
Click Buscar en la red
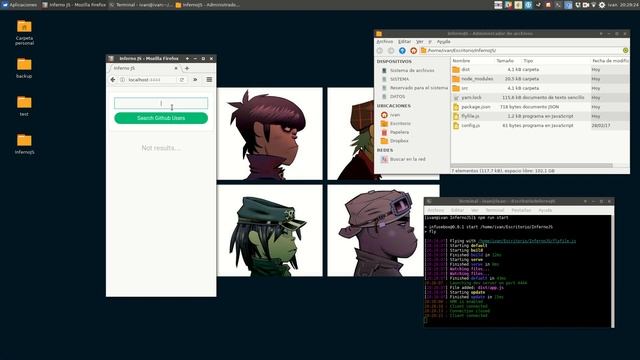click(403, 159)
